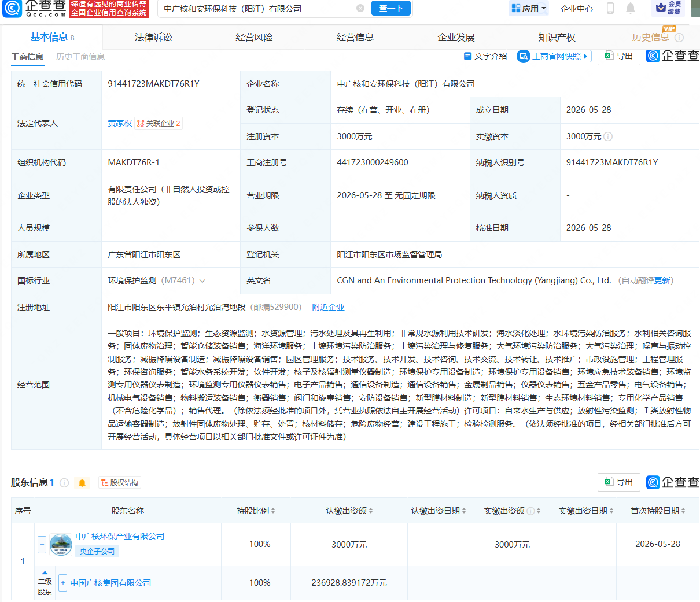
Task: Click the info icon next to 股东信息
Action: point(64,482)
